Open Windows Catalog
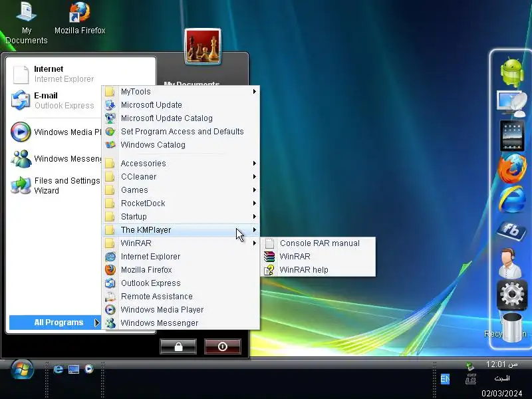 [181, 144]
